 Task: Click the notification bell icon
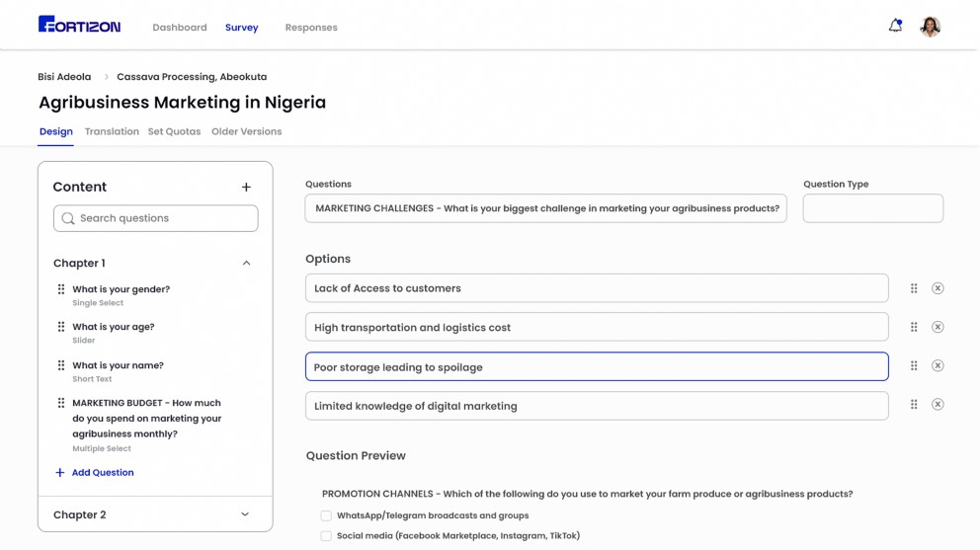895,27
